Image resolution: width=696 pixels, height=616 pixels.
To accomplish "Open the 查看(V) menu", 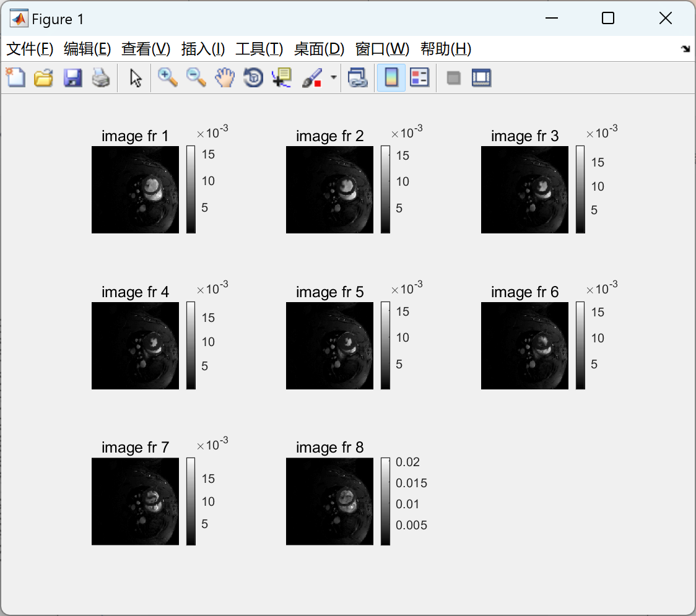I will [146, 49].
